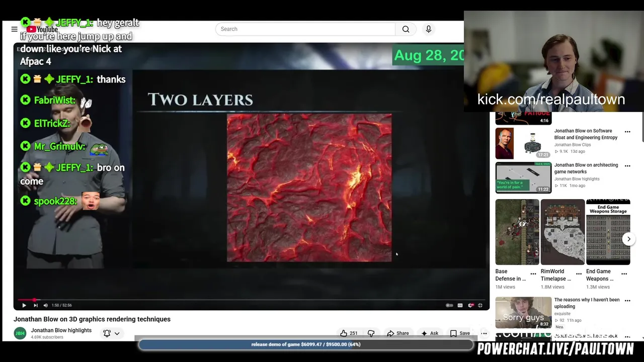Click 'RimWorld Timelapse' short title text
The width and height of the screenshot is (644, 362).
tap(555, 275)
